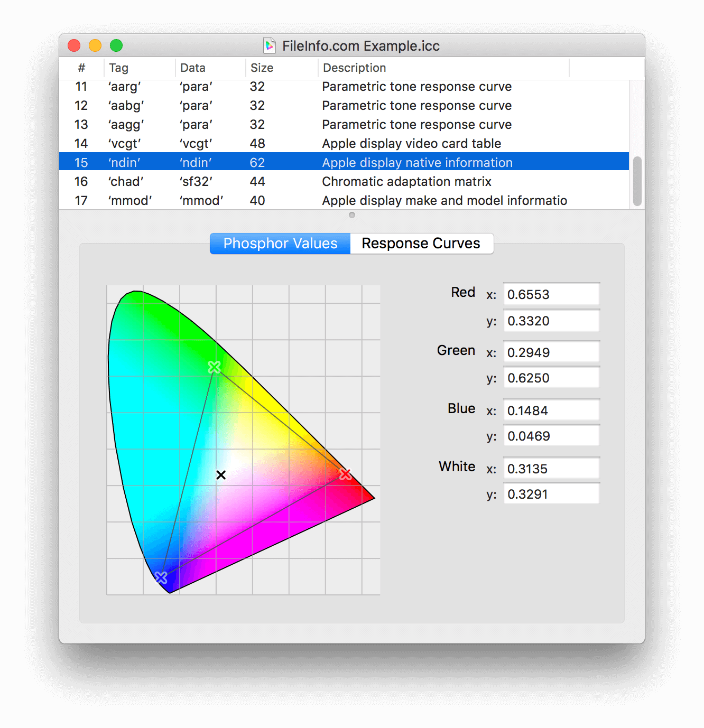
Task: Click the Blue x value field
Action: coord(551,410)
